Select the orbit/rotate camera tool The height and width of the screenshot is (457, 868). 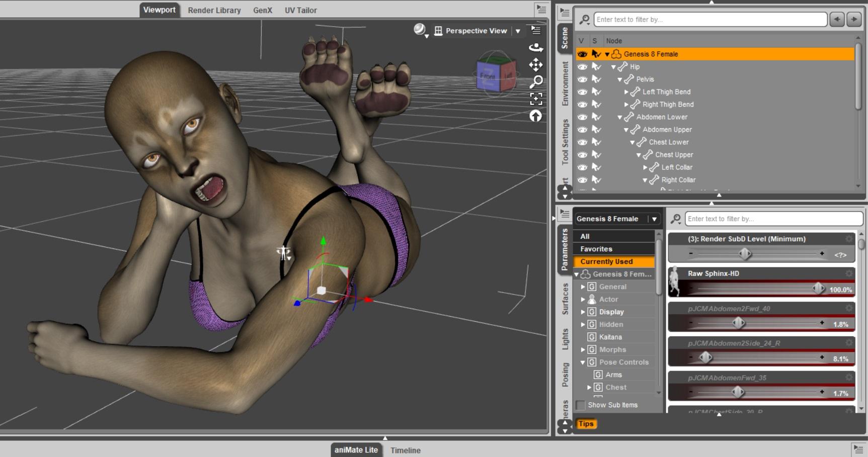536,47
